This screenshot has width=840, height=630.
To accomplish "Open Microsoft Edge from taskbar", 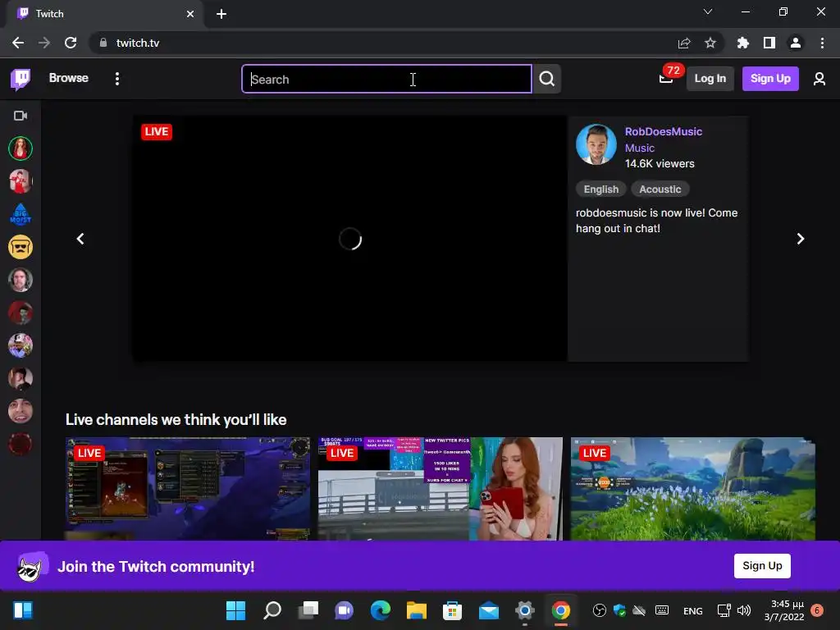I will pyautogui.click(x=381, y=610).
